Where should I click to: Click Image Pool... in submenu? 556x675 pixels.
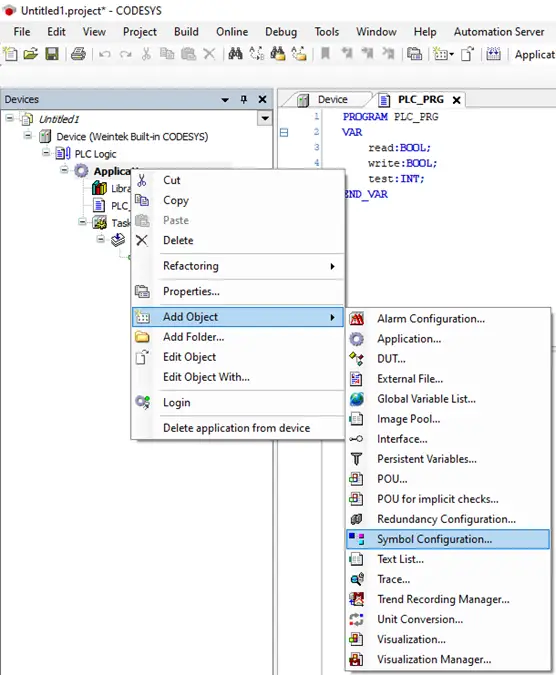pyautogui.click(x=448, y=419)
